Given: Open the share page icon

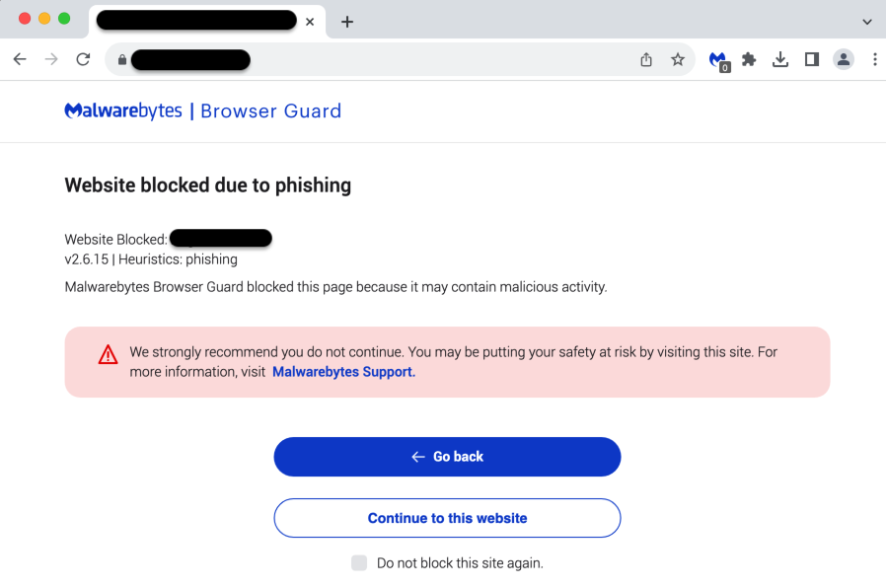Looking at the screenshot, I should [x=646, y=59].
